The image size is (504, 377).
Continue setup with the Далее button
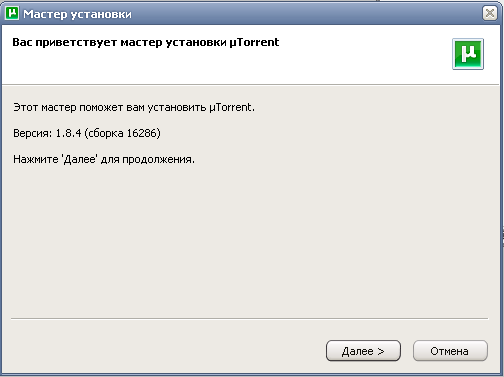[363, 351]
